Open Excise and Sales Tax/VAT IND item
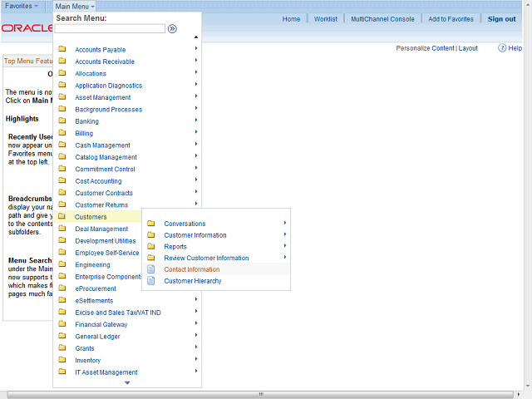This screenshot has height=399, width=532. 118,313
